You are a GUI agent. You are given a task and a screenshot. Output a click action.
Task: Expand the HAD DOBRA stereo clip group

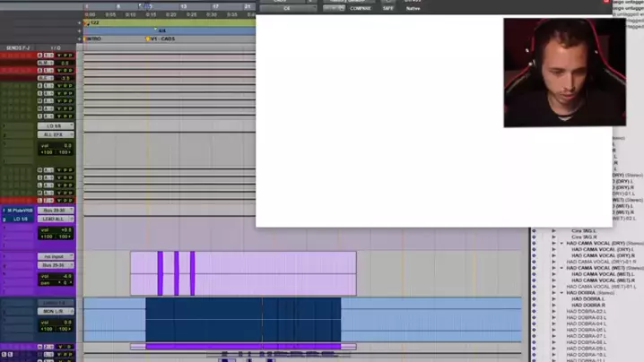point(562,293)
